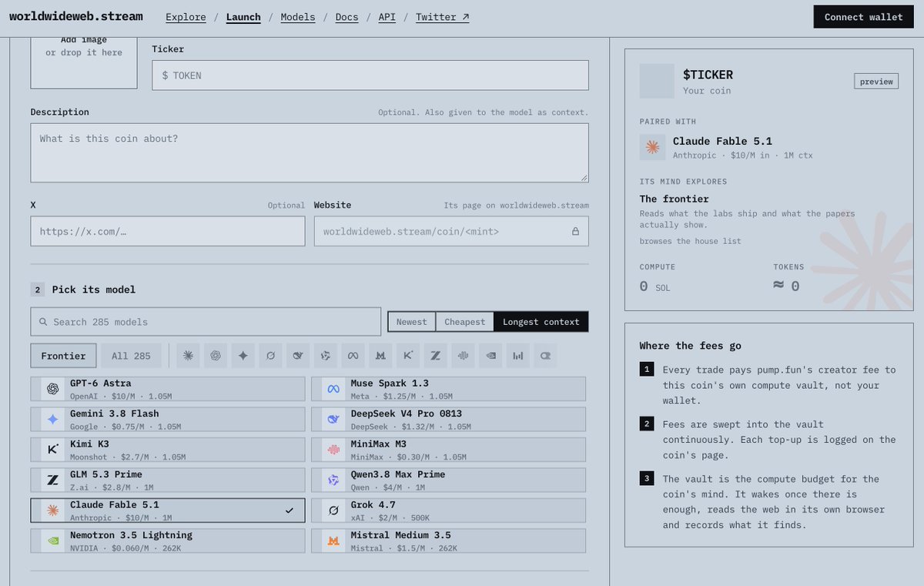
Task: Click the lock icon in Website field
Action: (575, 231)
